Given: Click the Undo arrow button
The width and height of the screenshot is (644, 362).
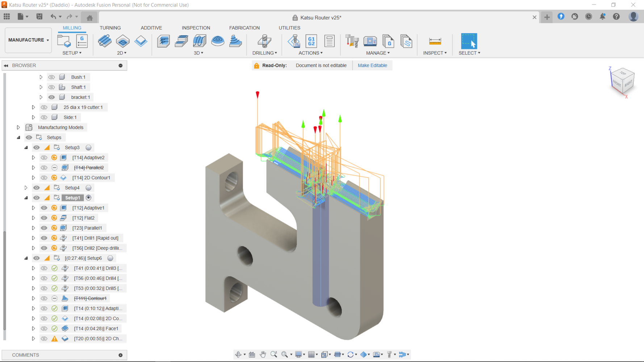Looking at the screenshot, I should click(x=54, y=17).
